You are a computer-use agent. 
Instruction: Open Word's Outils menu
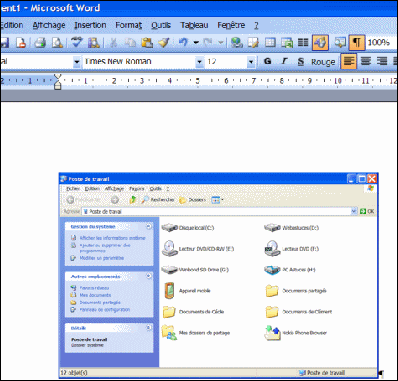pyautogui.click(x=161, y=25)
